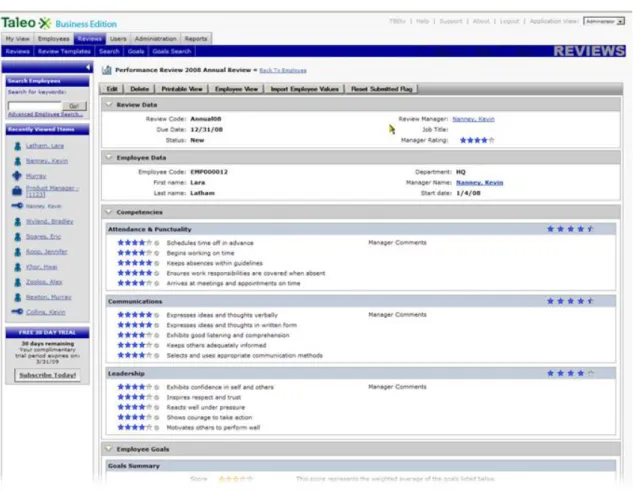
Task: Click the Logout link at top
Action: 509,21
